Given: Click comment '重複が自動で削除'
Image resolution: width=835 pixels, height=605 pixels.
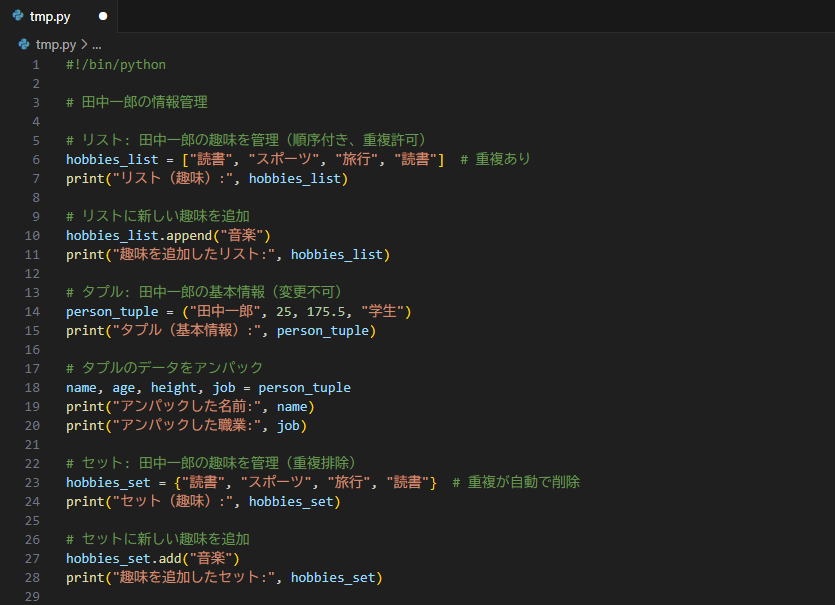Looking at the screenshot, I should 516,483.
